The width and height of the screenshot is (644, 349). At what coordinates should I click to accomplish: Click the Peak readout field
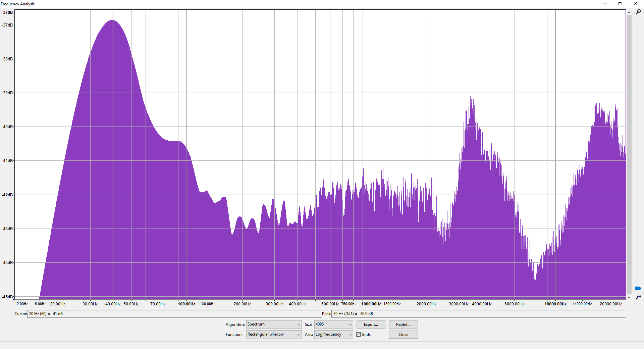coord(479,314)
